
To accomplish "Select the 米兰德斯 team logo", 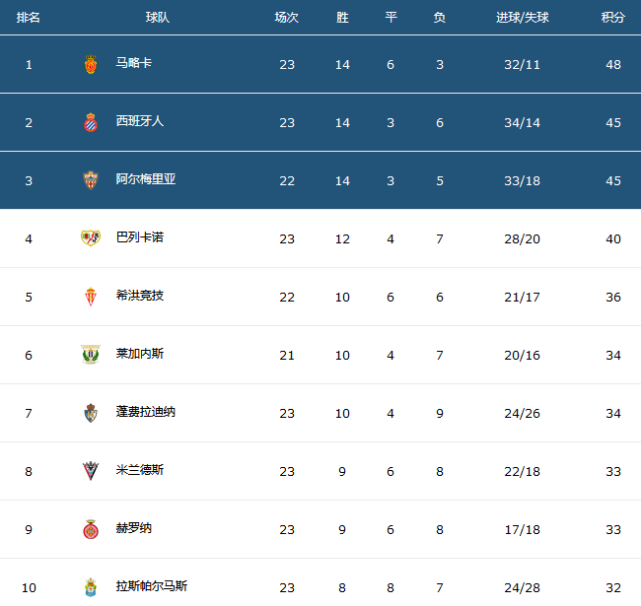I will pyautogui.click(x=91, y=470).
